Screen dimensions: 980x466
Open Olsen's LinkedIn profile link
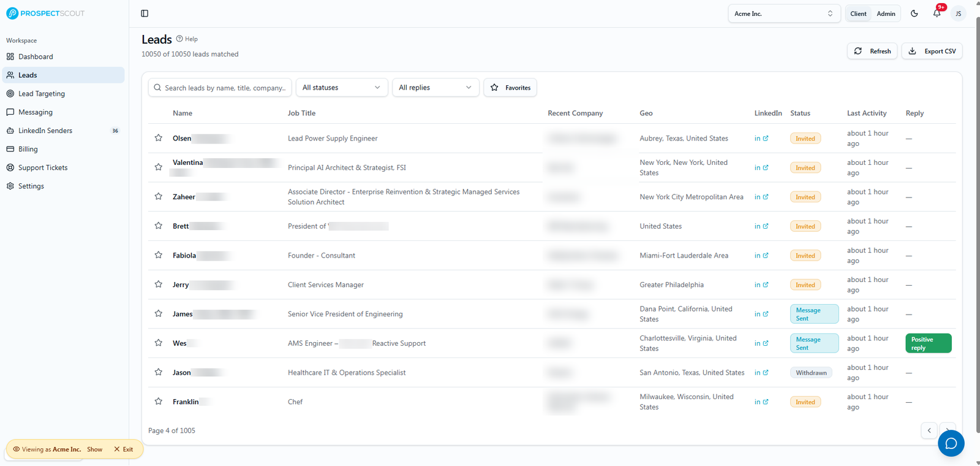click(761, 139)
